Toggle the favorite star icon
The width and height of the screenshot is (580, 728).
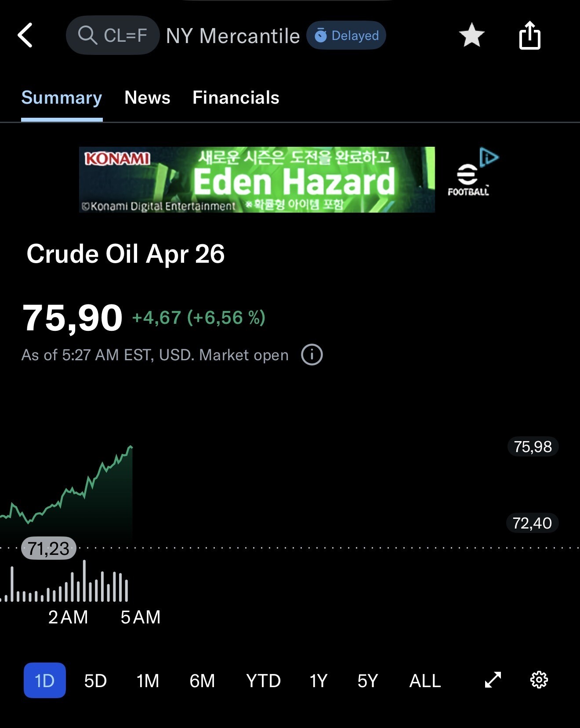point(471,35)
